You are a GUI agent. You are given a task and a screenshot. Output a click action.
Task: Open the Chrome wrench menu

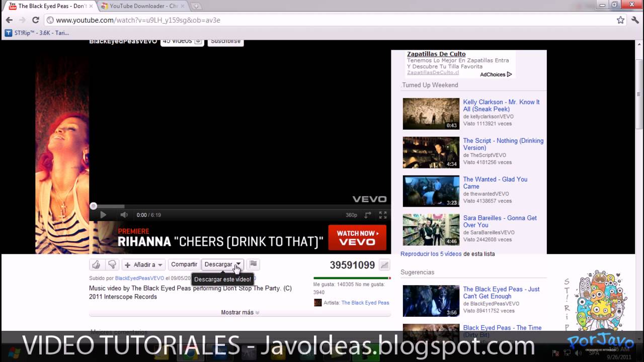(635, 20)
